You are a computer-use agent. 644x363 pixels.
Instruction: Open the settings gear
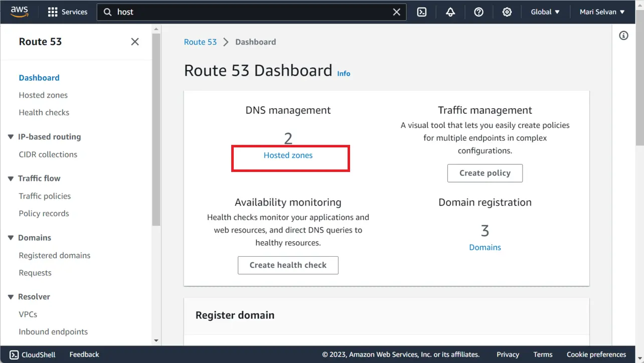pyautogui.click(x=507, y=12)
